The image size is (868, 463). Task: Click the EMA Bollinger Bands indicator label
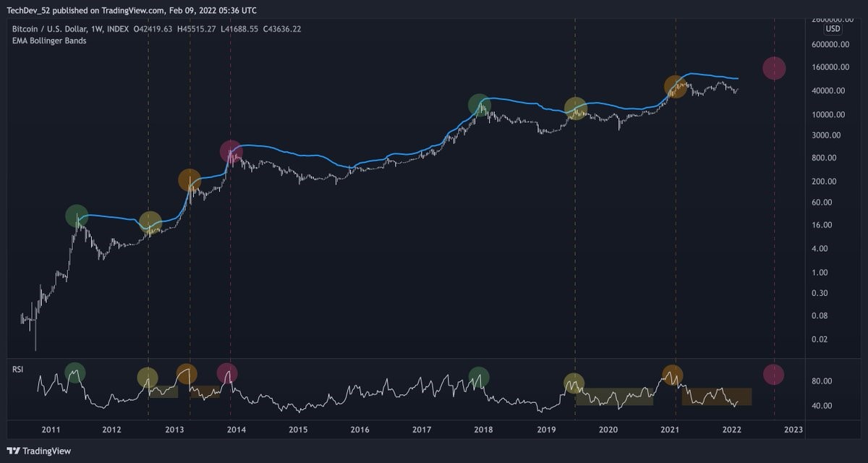[49, 41]
